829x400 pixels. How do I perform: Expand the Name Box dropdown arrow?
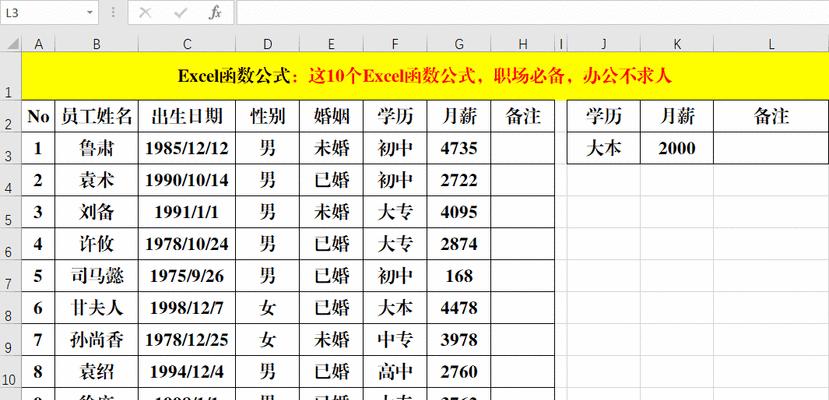tap(90, 13)
